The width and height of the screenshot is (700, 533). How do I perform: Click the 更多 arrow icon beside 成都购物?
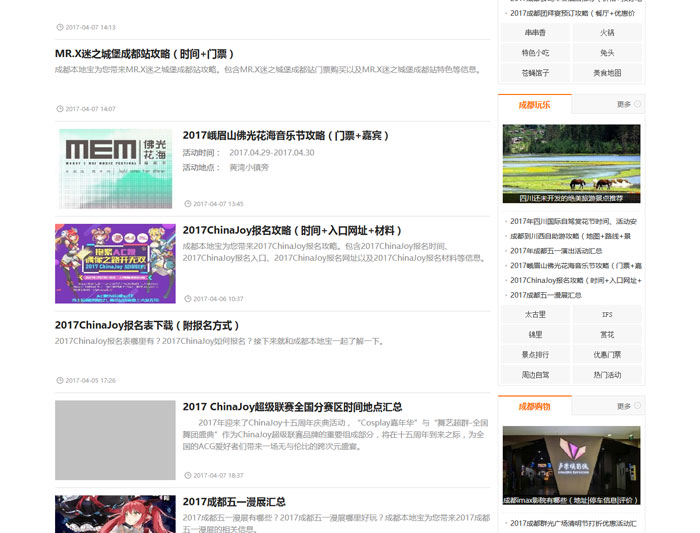(637, 406)
